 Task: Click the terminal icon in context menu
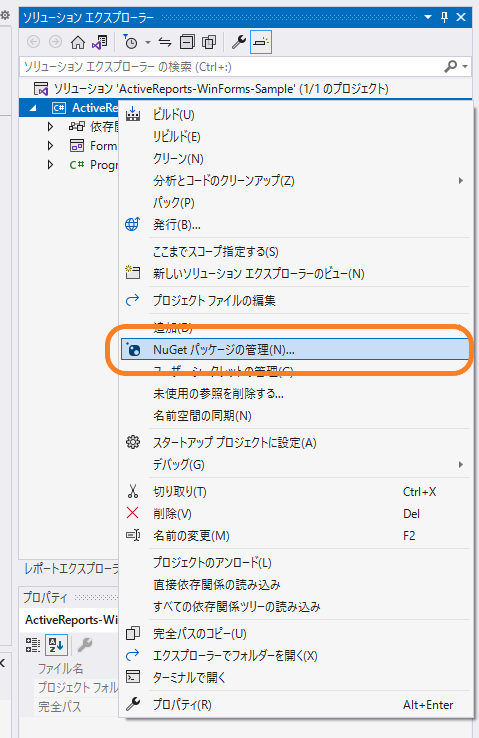click(x=133, y=677)
